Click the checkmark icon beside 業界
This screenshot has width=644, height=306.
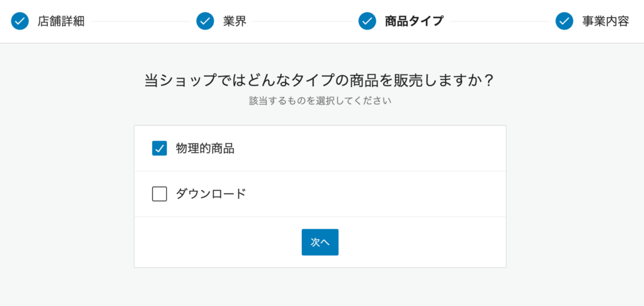[x=206, y=21]
